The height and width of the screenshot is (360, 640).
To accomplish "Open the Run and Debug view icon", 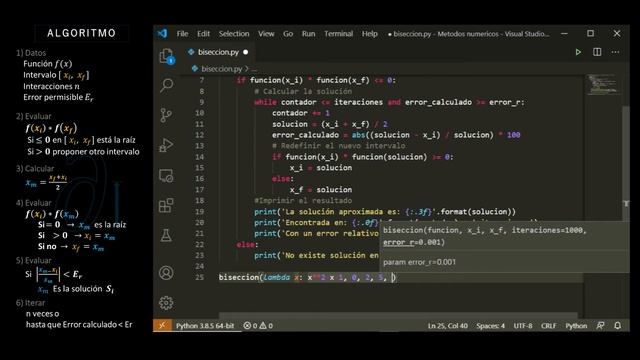I will click(x=166, y=145).
